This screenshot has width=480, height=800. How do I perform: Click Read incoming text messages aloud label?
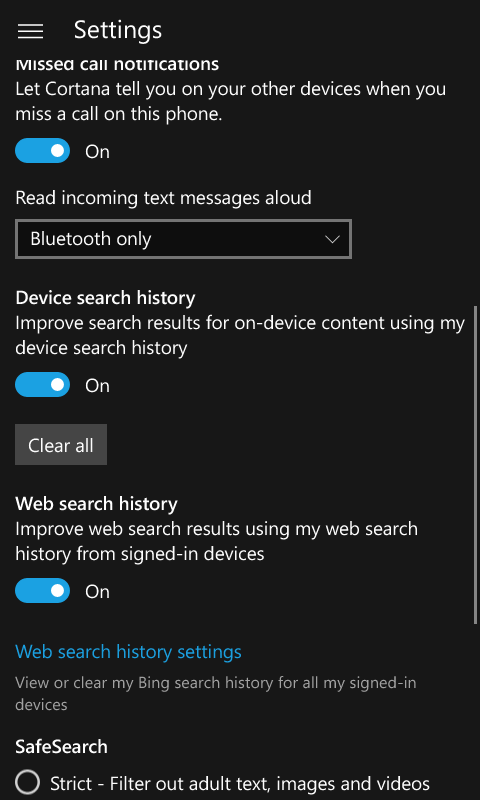[x=163, y=197]
